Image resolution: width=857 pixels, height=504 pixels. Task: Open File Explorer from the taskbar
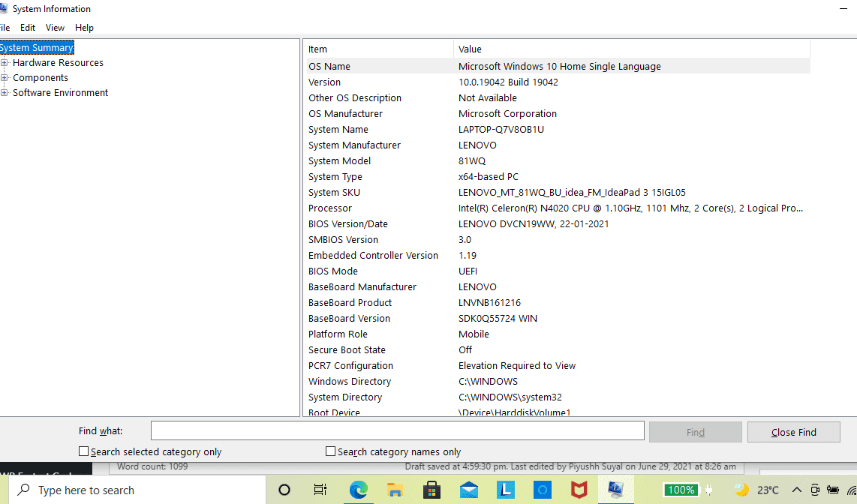[x=395, y=490]
